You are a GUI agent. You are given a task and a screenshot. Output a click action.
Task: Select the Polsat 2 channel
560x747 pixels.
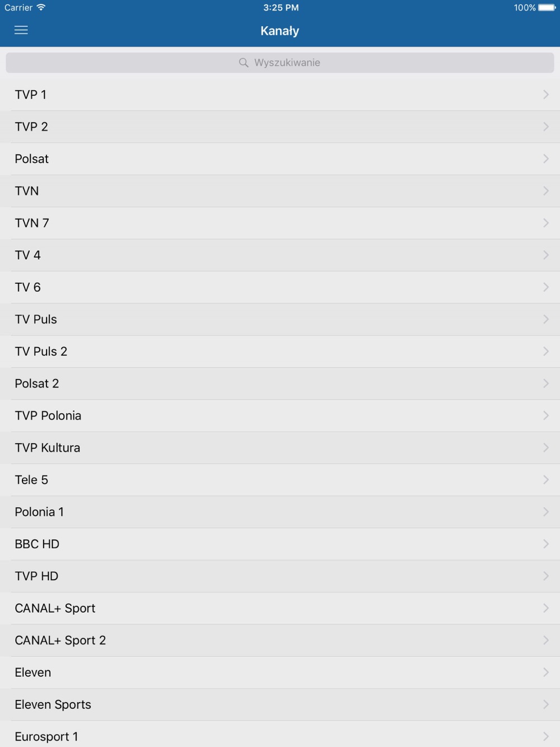pos(280,384)
